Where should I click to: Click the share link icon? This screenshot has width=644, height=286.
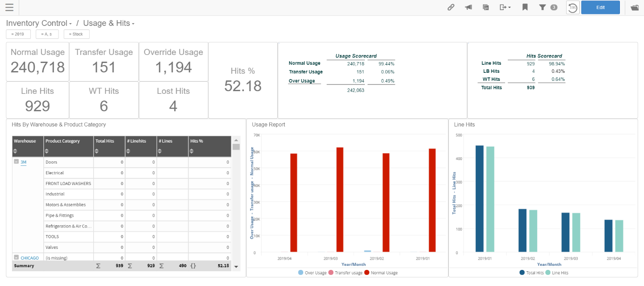(x=451, y=7)
